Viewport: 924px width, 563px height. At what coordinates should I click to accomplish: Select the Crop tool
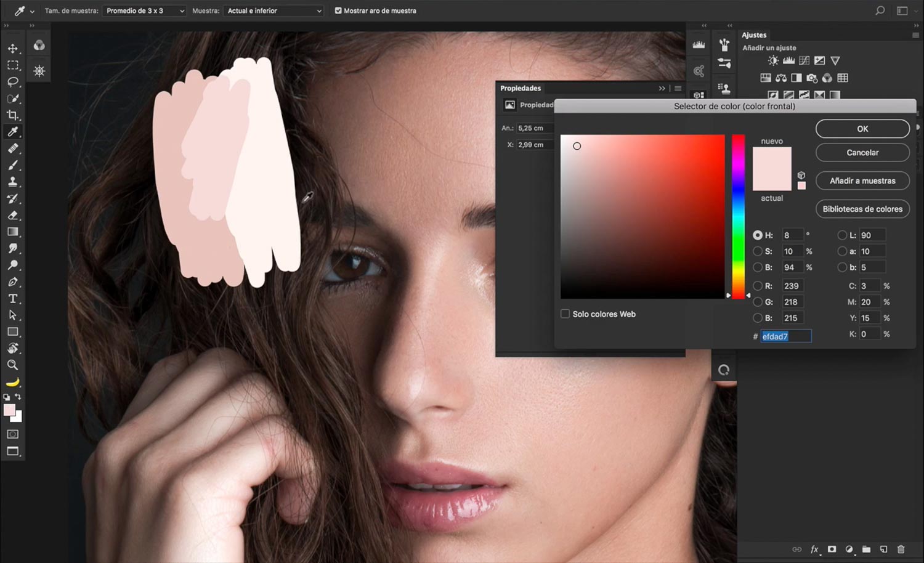[x=13, y=115]
